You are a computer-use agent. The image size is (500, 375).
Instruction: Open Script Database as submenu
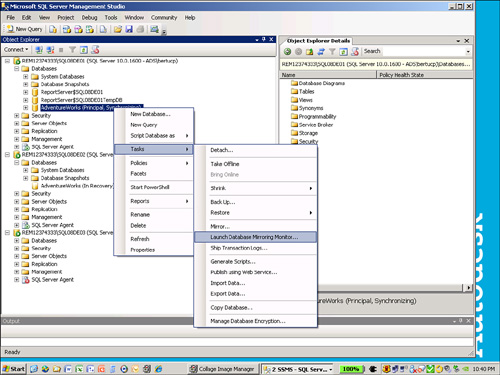(x=154, y=136)
